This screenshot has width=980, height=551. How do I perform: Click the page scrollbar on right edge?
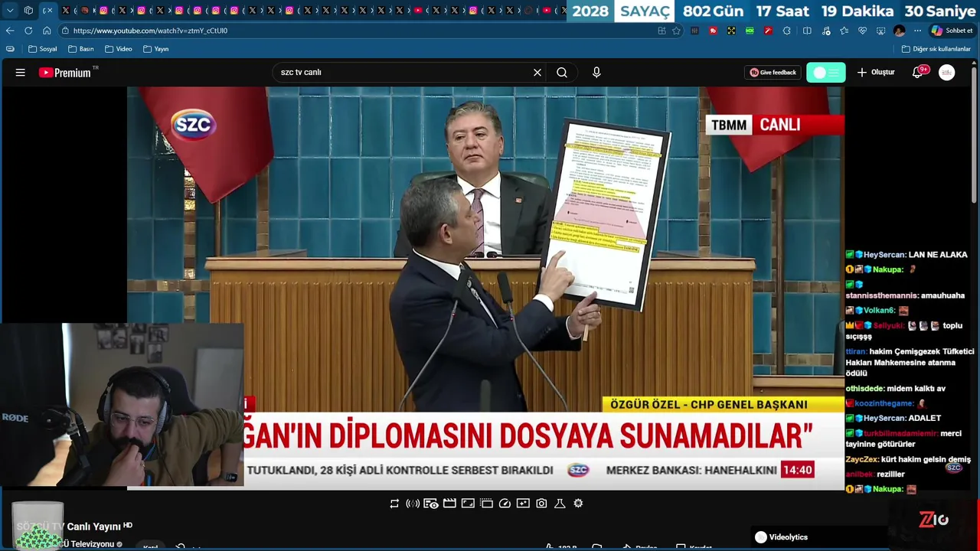pos(975,134)
